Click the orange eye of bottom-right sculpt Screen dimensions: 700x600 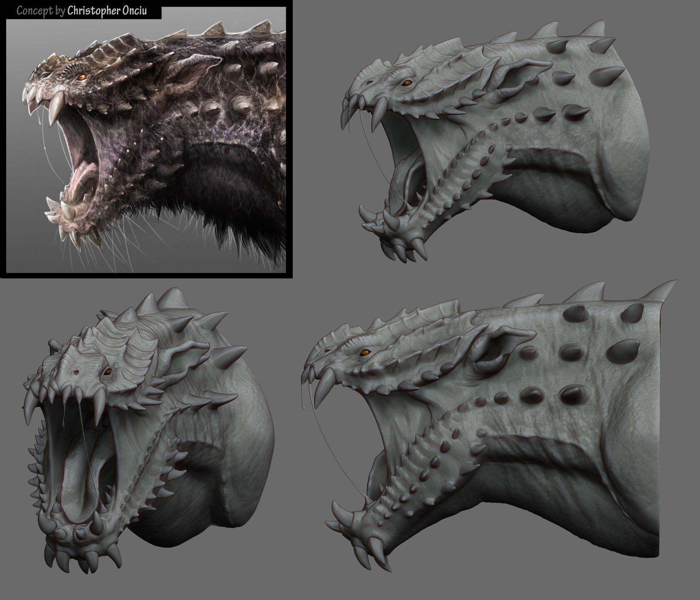click(x=365, y=352)
